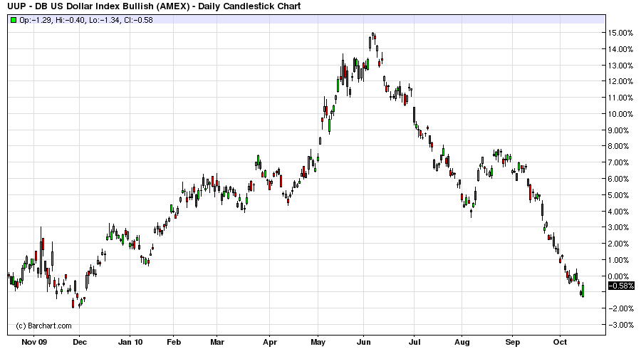The height and width of the screenshot is (364, 641).
Task: Click the 7.00% y-axis label
Action: (x=620, y=162)
